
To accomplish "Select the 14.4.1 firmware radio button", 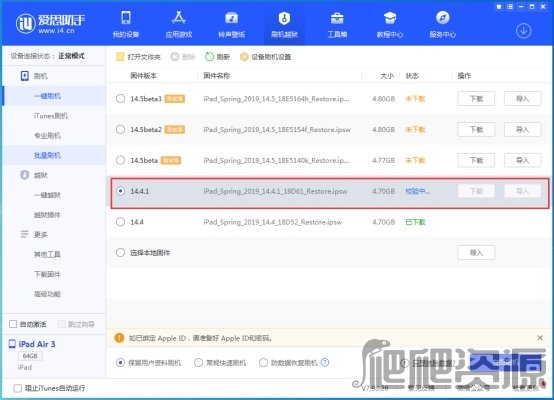I will 120,191.
